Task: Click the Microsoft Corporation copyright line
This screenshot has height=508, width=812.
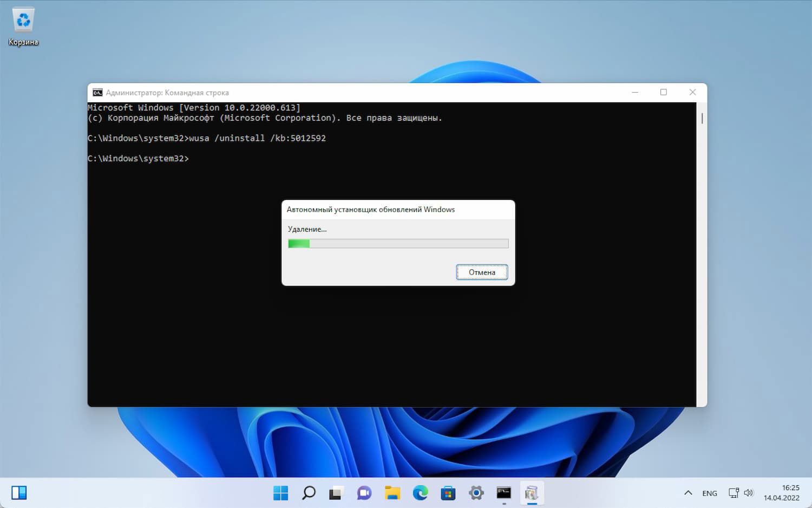Action: 265,118
